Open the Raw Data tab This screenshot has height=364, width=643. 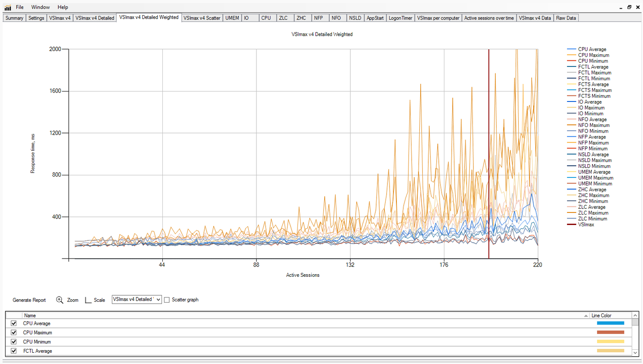point(566,18)
